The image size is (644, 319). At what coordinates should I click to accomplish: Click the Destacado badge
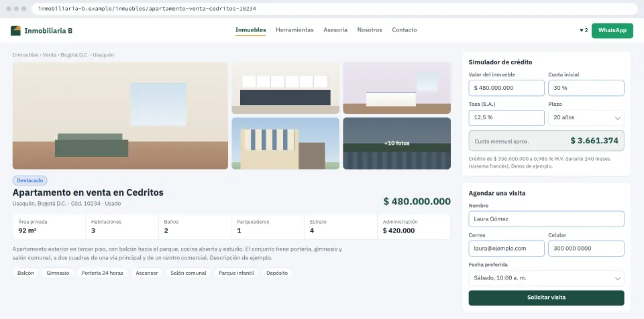point(30,181)
